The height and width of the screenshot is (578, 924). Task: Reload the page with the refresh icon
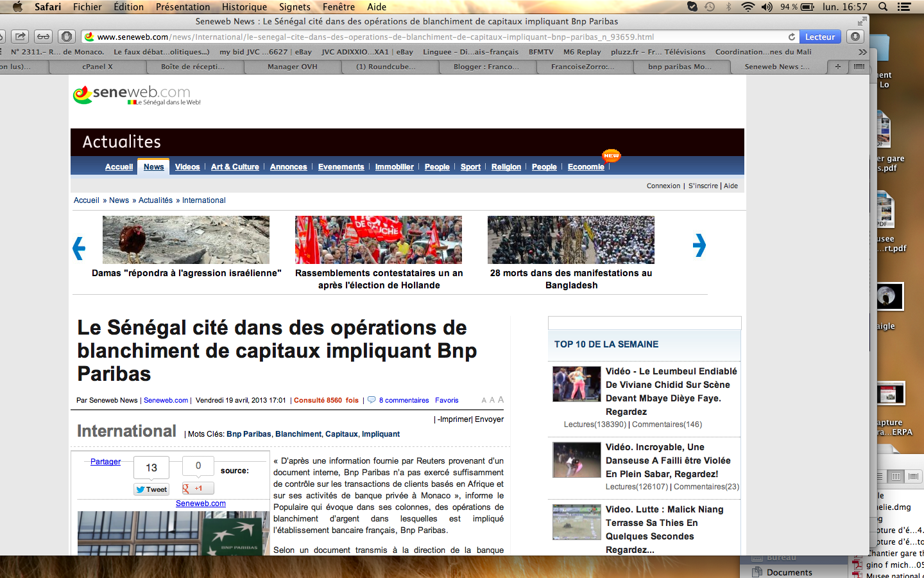coord(792,37)
